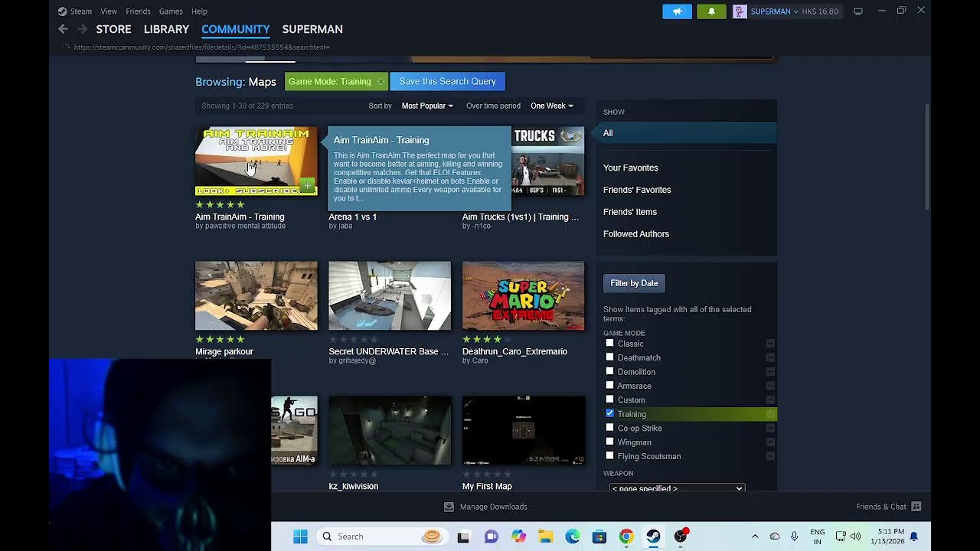
Task: Open the Super Mario Extreme deathrun thumbnail
Action: 523,296
